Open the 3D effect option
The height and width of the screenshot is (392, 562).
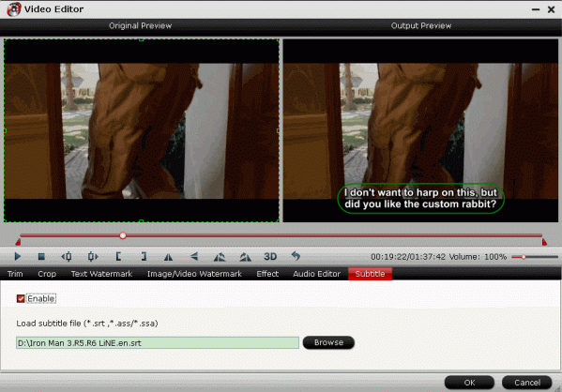tap(270, 257)
